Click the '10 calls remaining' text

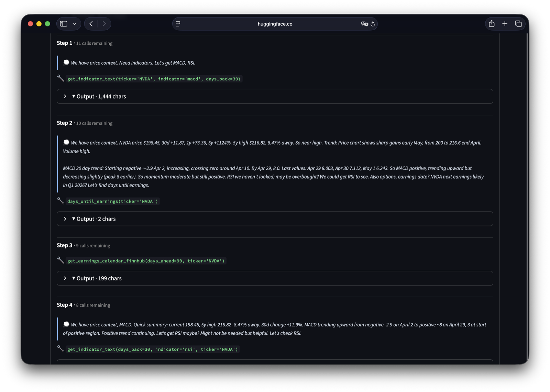coord(94,123)
